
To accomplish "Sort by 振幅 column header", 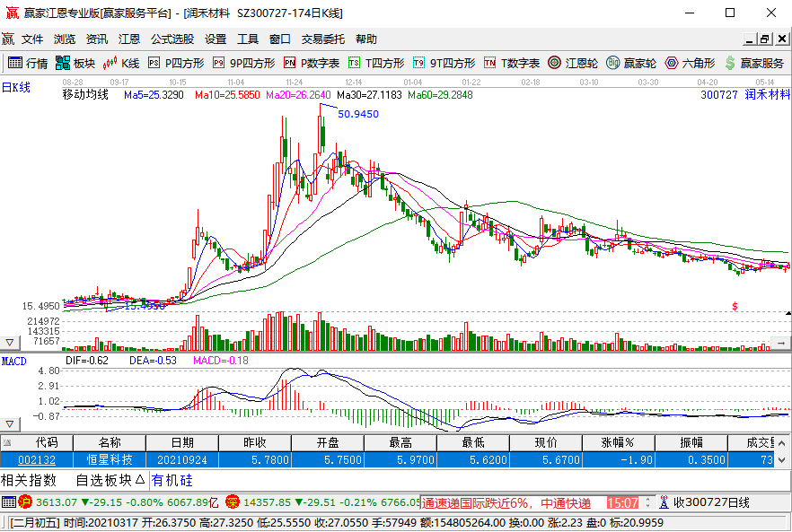I will click(x=691, y=442).
